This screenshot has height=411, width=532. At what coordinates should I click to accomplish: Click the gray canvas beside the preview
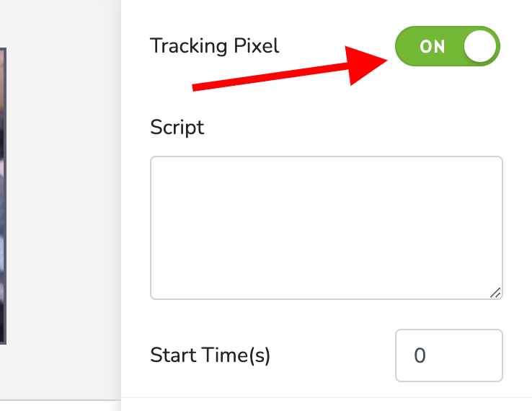click(x=63, y=196)
